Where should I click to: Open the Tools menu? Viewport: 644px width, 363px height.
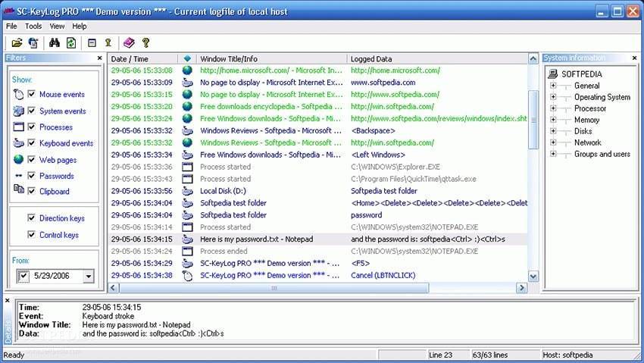click(33, 26)
